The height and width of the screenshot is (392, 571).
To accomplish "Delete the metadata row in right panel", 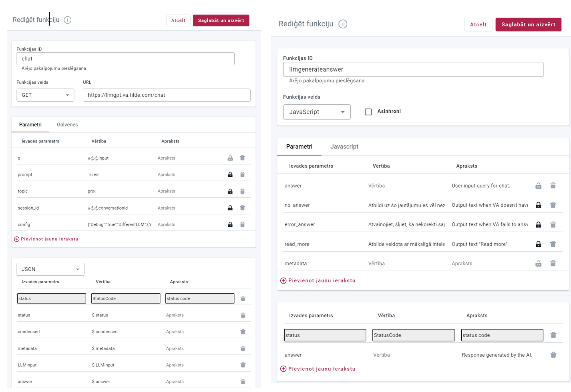I will point(553,263).
